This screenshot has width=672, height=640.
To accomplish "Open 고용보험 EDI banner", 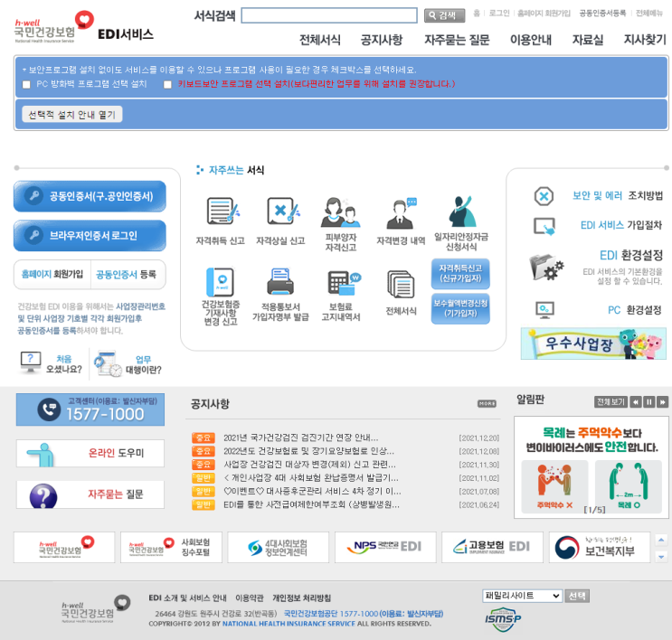I will [492, 547].
